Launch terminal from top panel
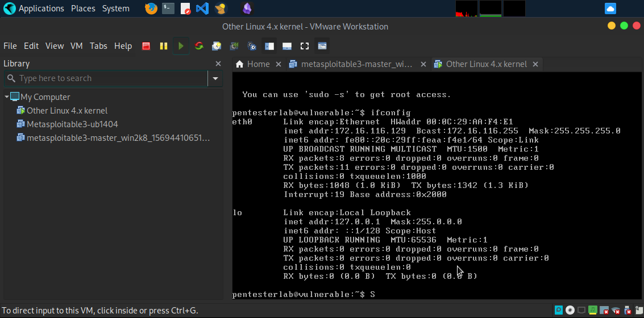 coord(168,8)
